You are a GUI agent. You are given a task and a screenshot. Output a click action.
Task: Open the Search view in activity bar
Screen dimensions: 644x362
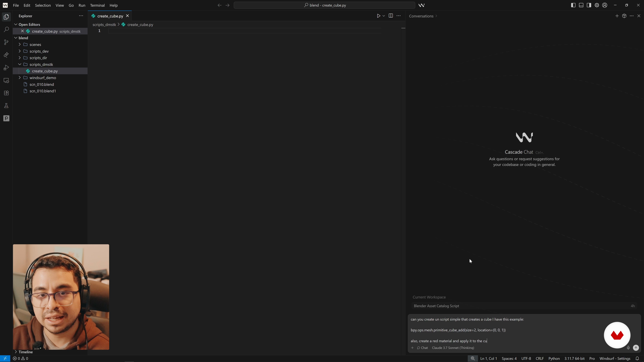pos(6,29)
